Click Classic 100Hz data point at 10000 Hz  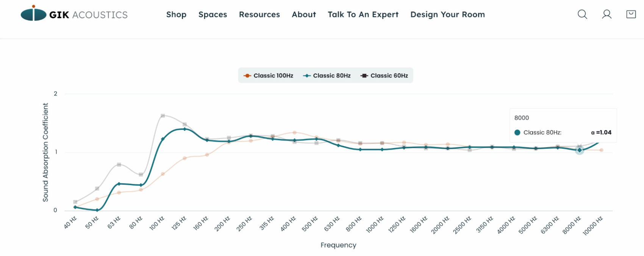601,150
